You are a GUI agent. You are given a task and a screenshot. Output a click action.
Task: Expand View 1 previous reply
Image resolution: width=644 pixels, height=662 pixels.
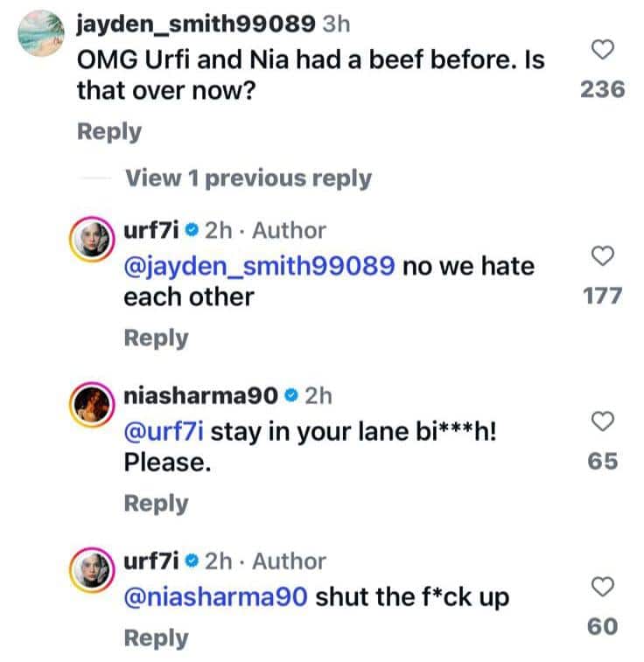[x=248, y=178]
